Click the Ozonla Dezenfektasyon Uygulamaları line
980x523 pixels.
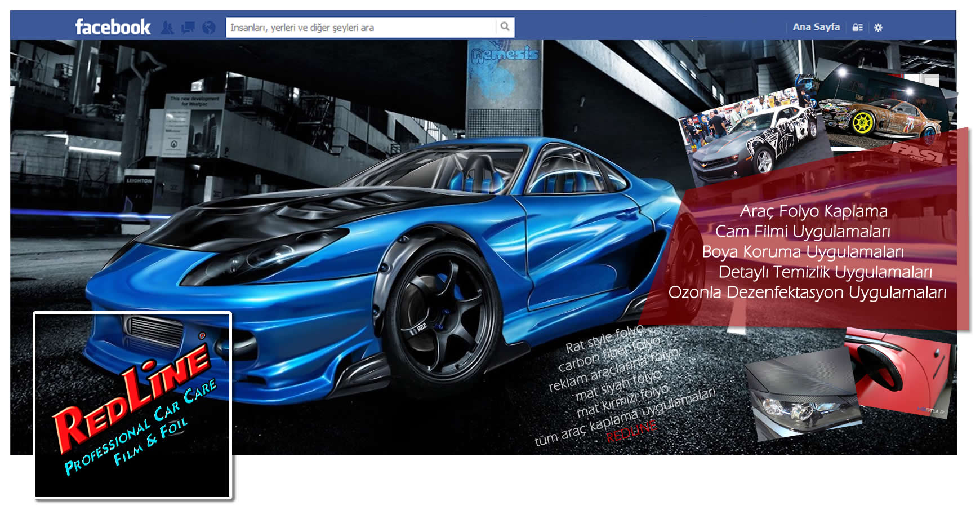(x=807, y=292)
